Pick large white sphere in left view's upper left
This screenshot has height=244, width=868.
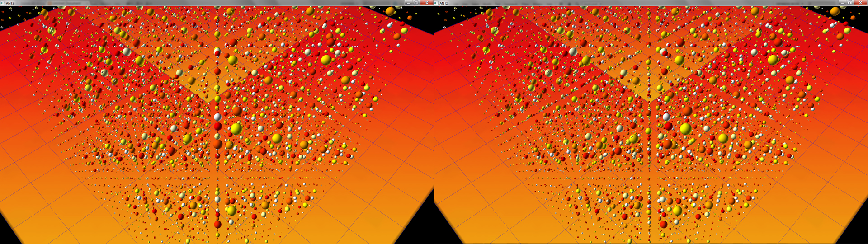127,52
